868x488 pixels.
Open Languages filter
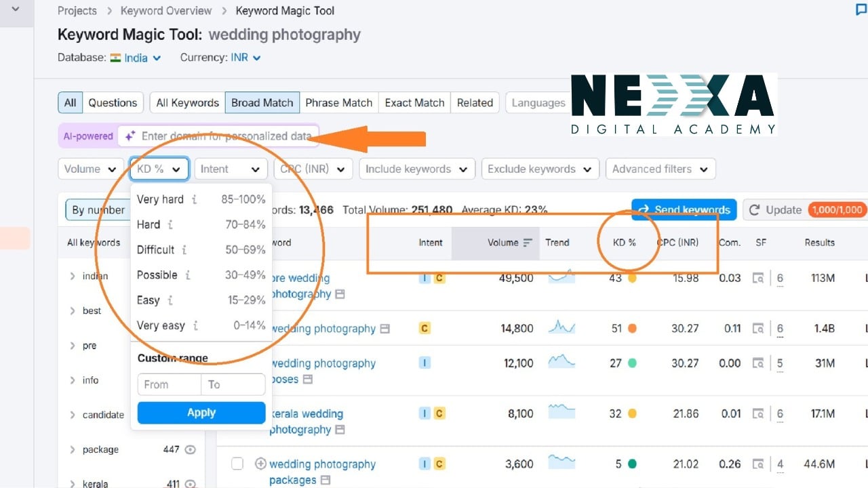538,103
